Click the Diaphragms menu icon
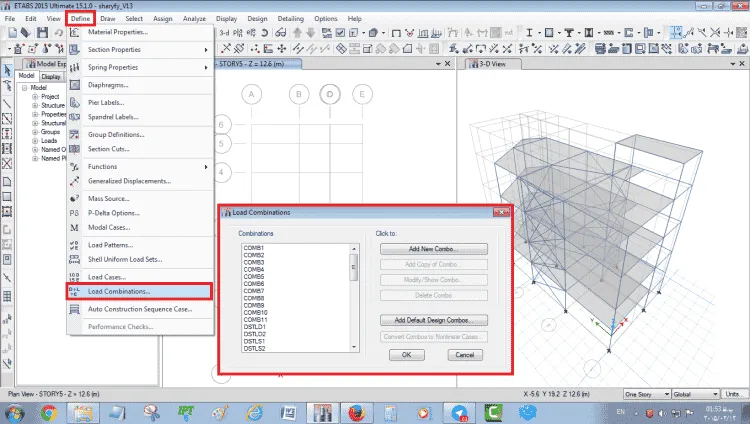 75,85
